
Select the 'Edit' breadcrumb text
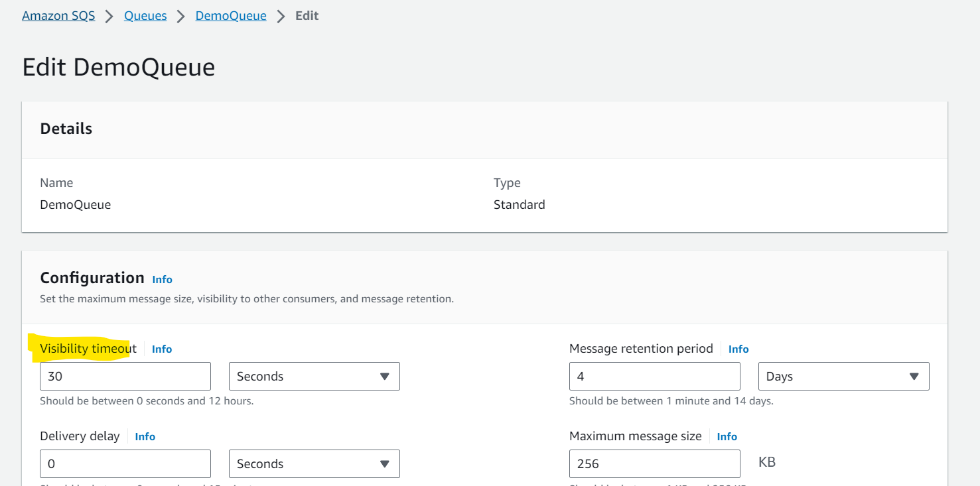click(307, 16)
